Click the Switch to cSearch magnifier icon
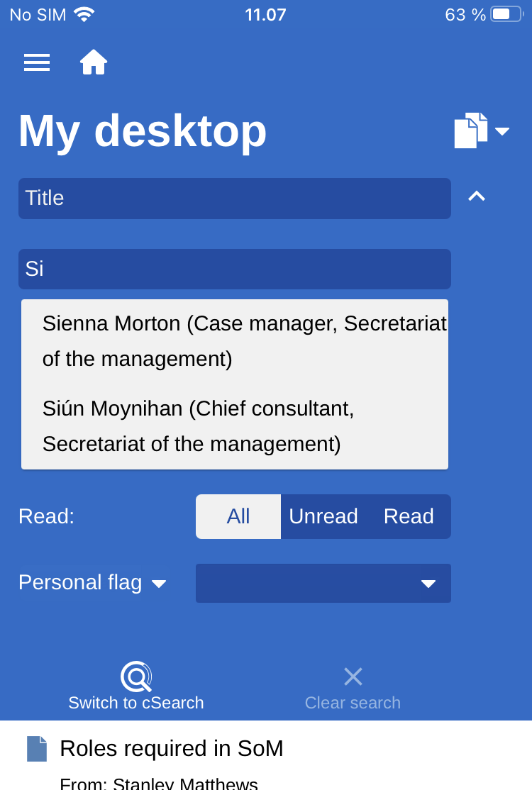532x790 pixels. tap(136, 677)
